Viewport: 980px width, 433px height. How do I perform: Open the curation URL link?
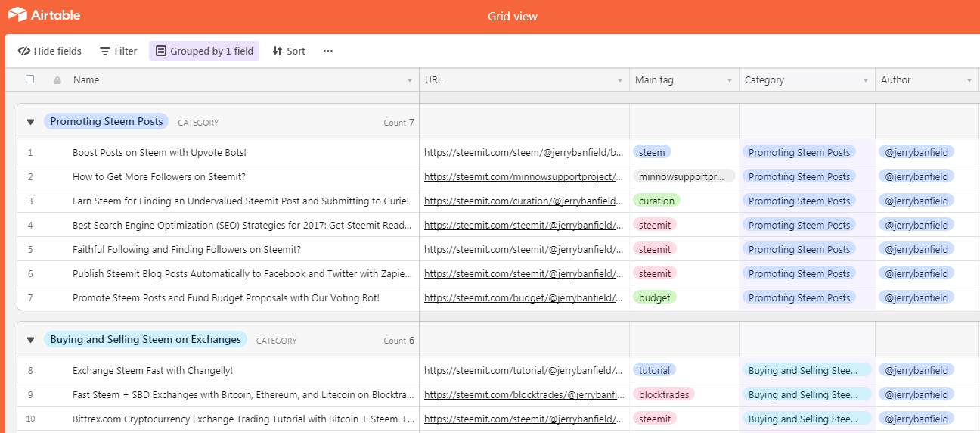[x=525, y=201]
